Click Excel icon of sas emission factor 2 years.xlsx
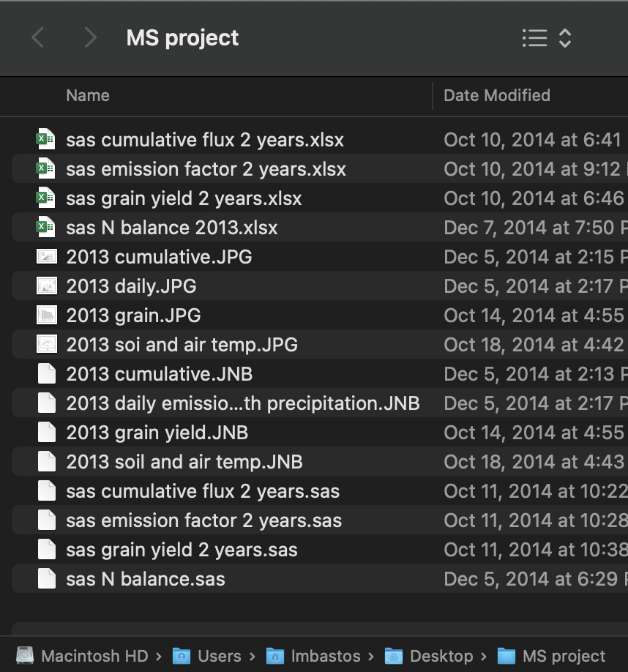This screenshot has height=672, width=628. click(46, 169)
